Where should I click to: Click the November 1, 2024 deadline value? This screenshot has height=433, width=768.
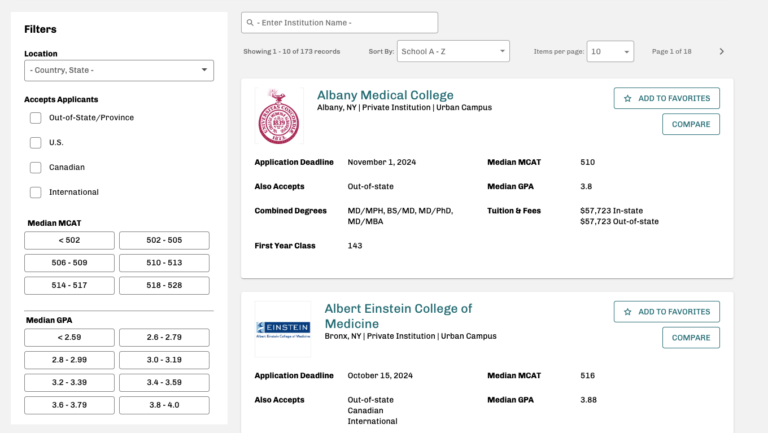[x=382, y=162]
